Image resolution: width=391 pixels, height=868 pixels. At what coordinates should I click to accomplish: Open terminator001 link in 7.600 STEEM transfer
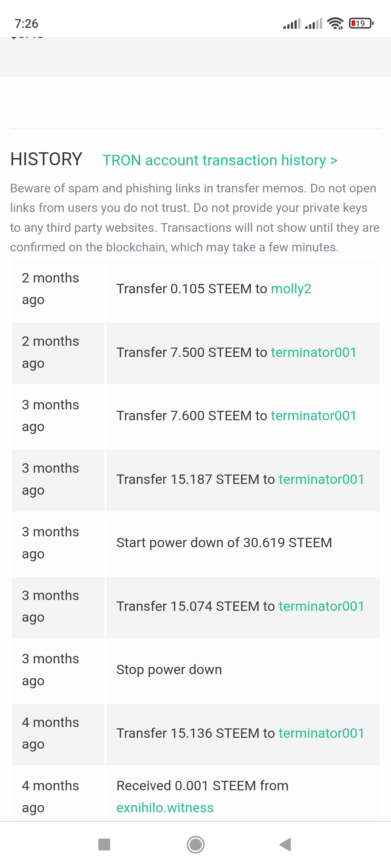(314, 416)
